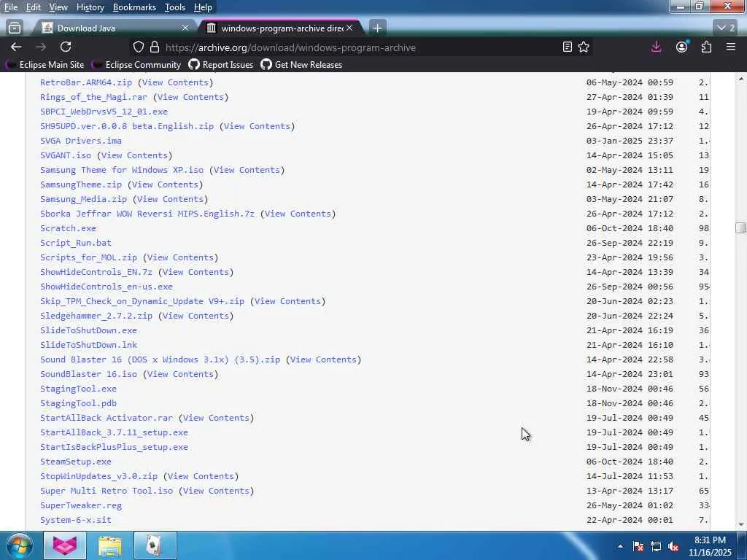Open the Edit menu
This screenshot has height=560, width=747.
point(33,7)
